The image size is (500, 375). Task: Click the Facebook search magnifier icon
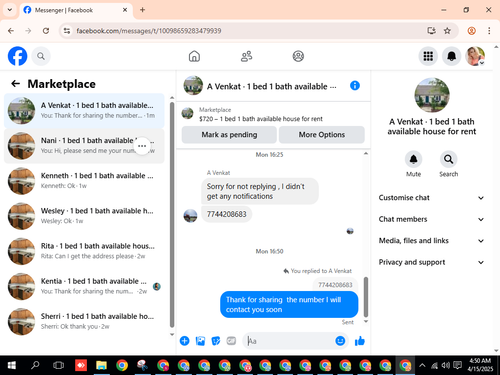tap(41, 56)
